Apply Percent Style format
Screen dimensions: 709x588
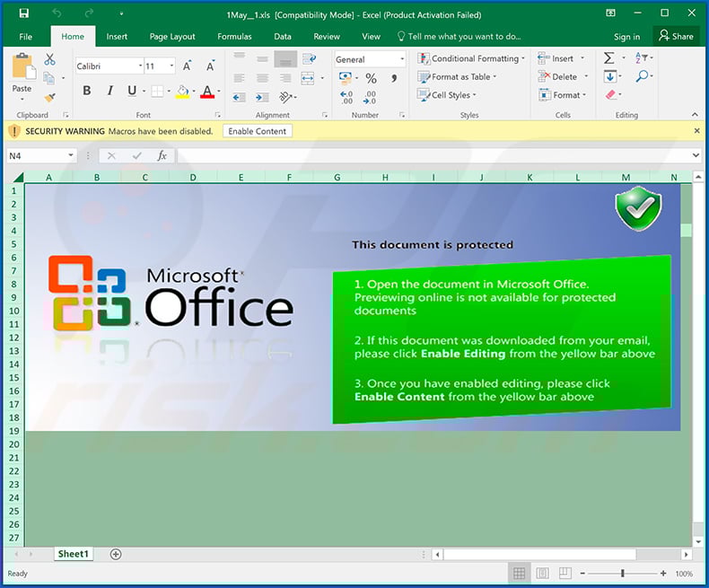coord(372,78)
